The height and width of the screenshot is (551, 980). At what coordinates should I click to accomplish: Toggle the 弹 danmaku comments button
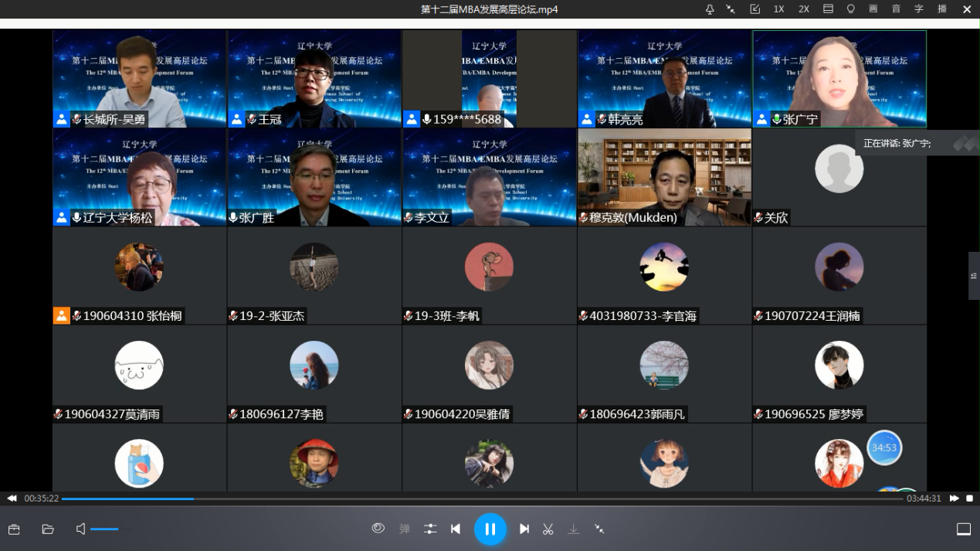405,529
